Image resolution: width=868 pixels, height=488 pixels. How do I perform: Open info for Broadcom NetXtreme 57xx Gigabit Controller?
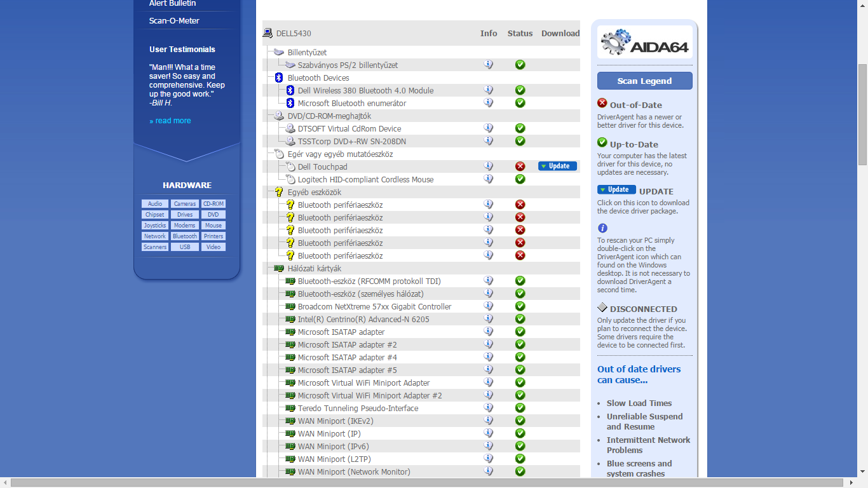click(489, 306)
